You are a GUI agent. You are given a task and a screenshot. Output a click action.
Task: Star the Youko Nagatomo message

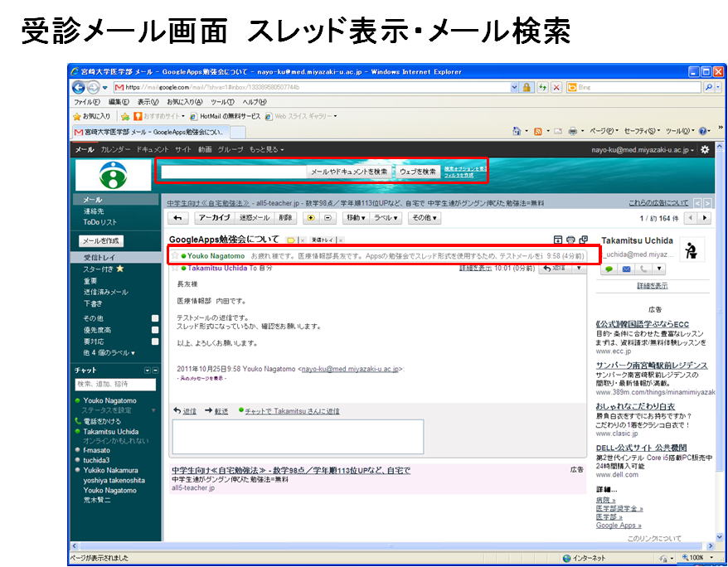(174, 256)
